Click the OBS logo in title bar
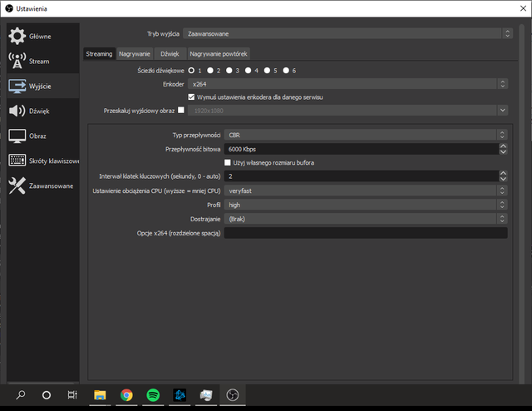Screen dimensions: 532x411 [9, 8]
